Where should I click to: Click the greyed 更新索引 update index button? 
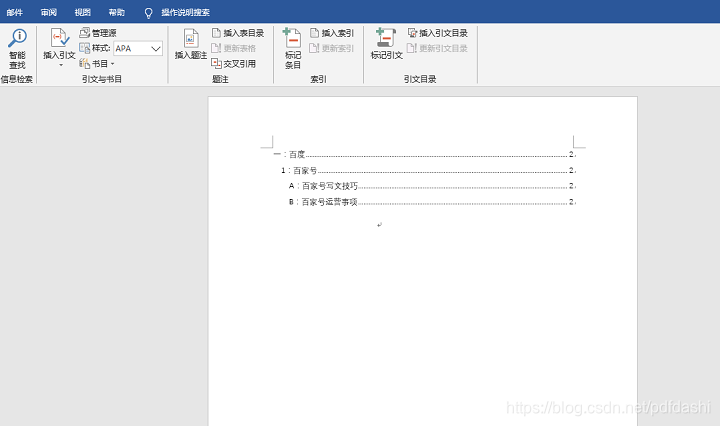(x=332, y=48)
